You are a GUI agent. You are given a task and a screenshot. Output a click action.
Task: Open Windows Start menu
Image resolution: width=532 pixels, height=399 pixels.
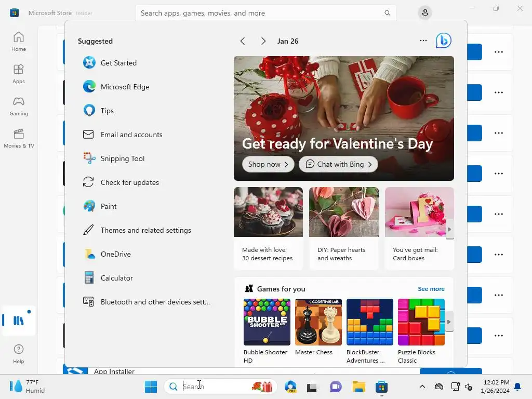(151, 387)
